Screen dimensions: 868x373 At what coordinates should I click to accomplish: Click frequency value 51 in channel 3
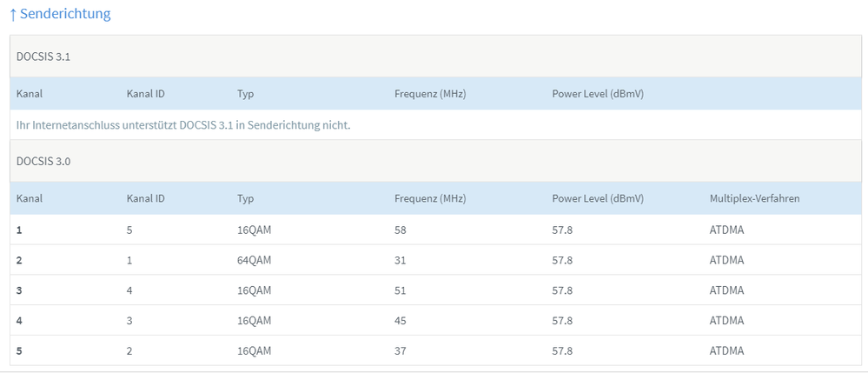coord(401,290)
